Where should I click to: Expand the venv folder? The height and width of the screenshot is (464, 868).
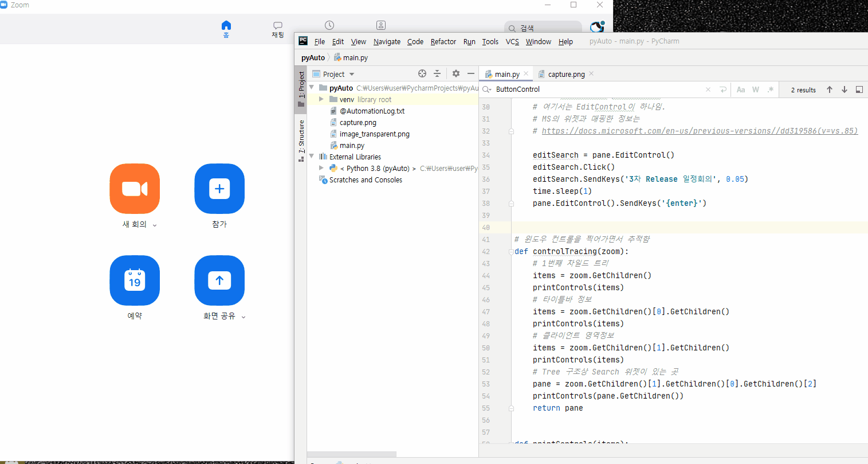[x=321, y=99]
